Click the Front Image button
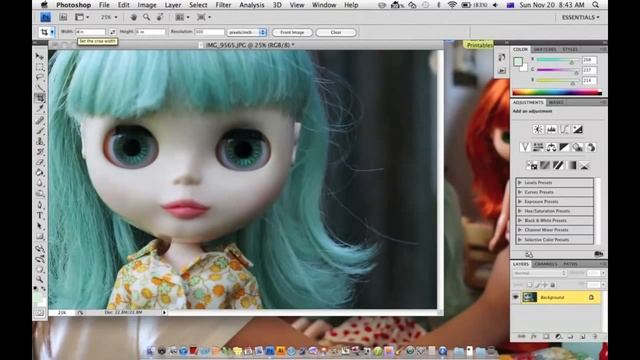The height and width of the screenshot is (360, 640). pyautogui.click(x=292, y=32)
